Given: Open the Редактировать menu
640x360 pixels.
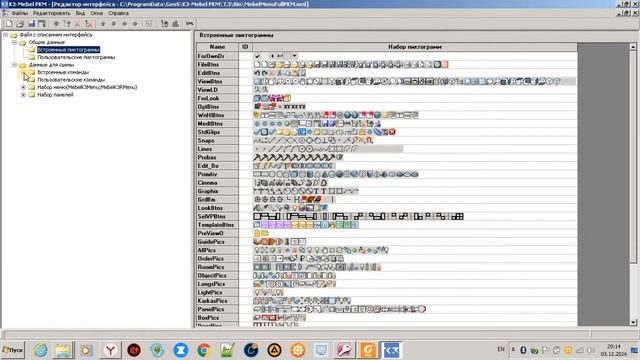Looking at the screenshot, I should coord(51,13).
